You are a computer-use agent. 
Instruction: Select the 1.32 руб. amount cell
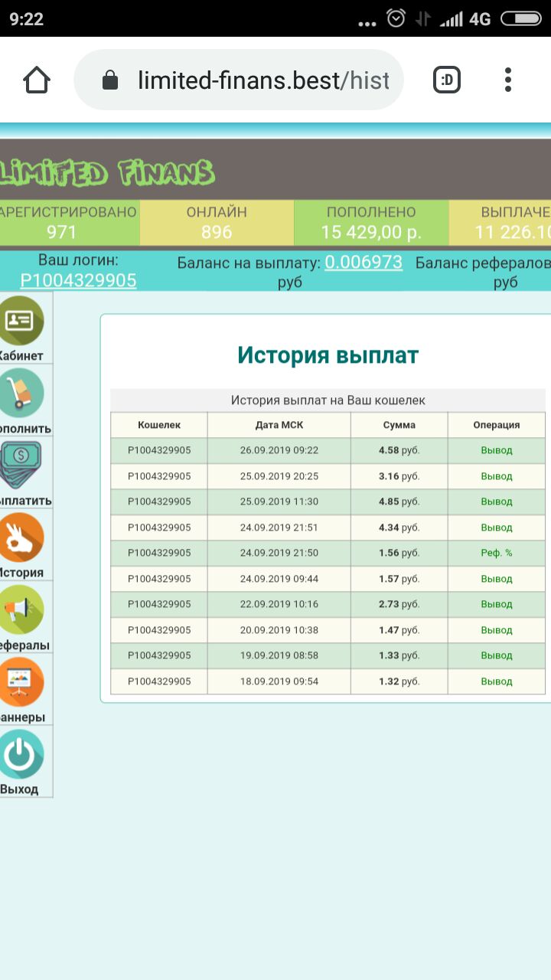[x=399, y=681]
